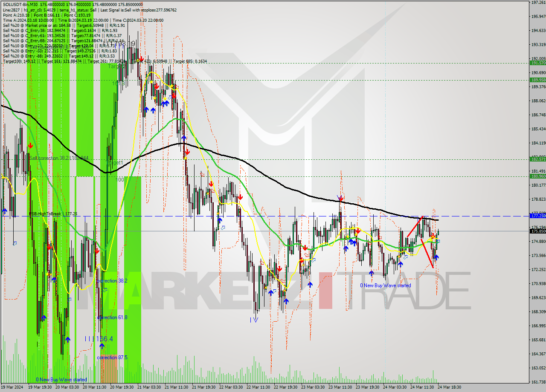
Task: Click the 165.681 price axis label
Action: pyautogui.click(x=539, y=340)
